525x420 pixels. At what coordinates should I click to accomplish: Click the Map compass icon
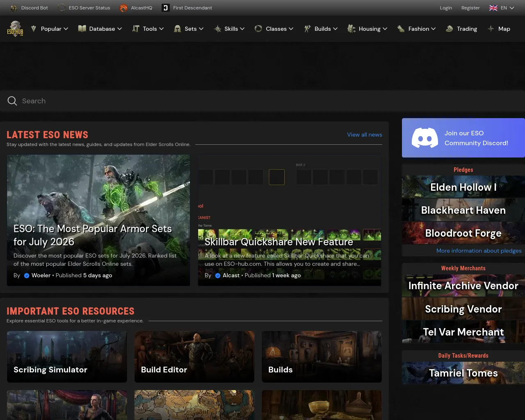[x=491, y=29]
